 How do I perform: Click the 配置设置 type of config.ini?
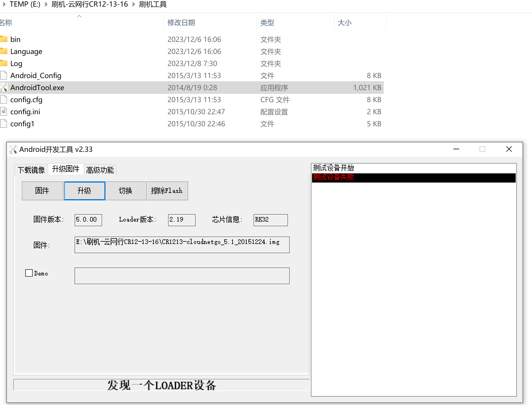[274, 112]
